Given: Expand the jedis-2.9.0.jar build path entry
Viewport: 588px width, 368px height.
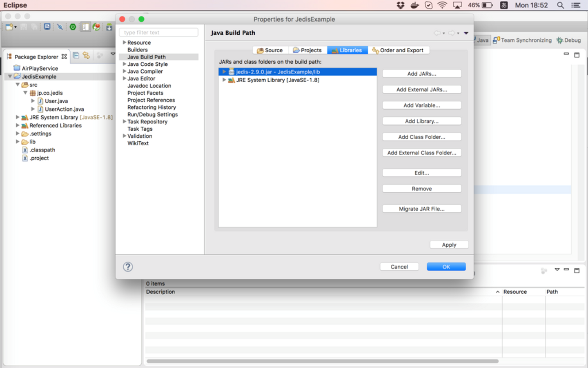Looking at the screenshot, I should tap(224, 72).
